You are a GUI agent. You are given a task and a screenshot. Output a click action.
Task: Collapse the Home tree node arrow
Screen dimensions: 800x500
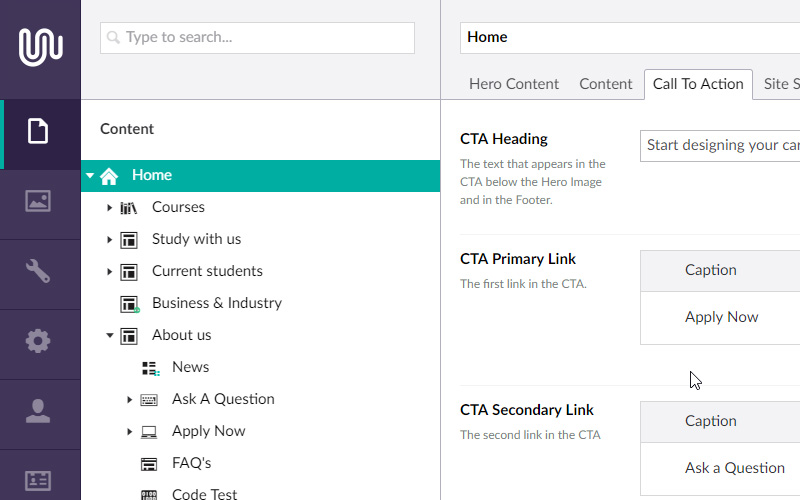point(90,176)
